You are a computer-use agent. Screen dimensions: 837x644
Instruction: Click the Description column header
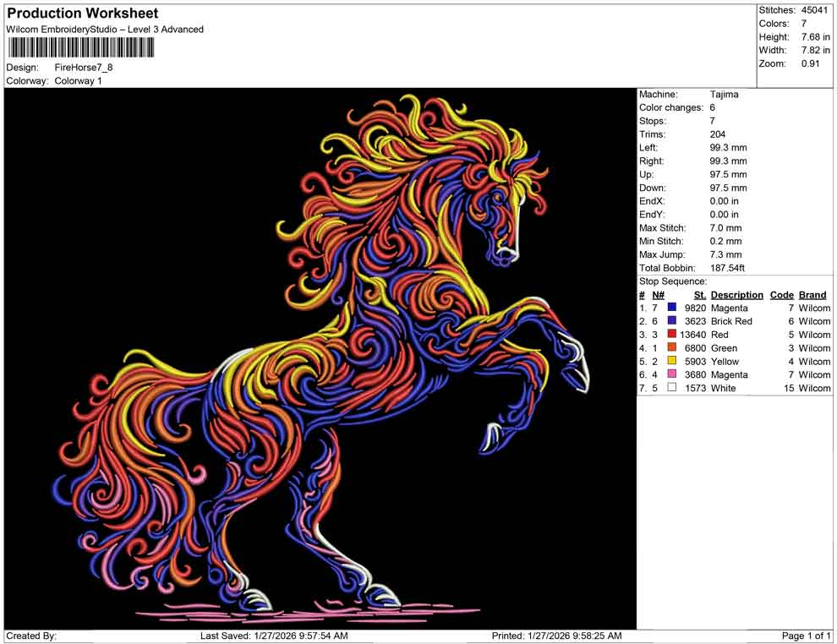coord(736,294)
